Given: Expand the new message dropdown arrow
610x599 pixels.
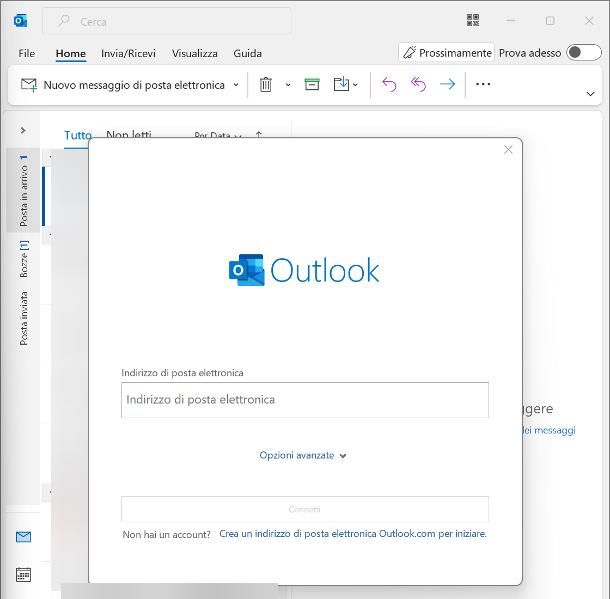Looking at the screenshot, I should (x=236, y=85).
